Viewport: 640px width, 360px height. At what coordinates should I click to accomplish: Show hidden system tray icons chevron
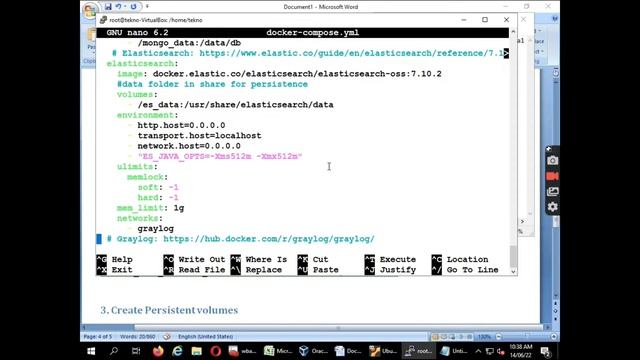(478, 351)
